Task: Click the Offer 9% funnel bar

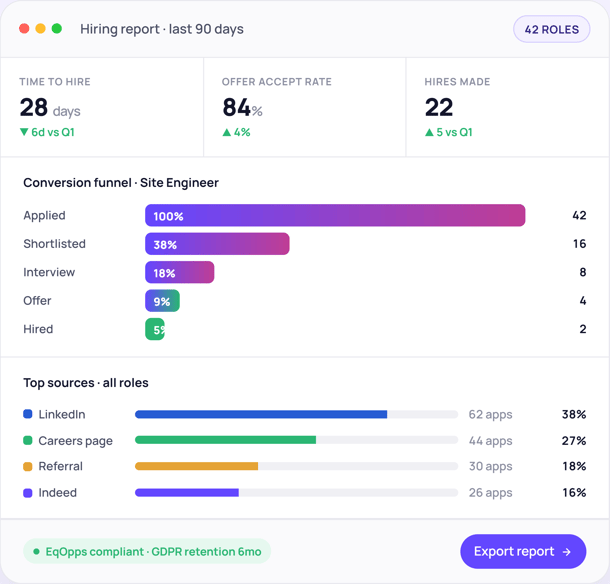Action: pyautogui.click(x=162, y=301)
